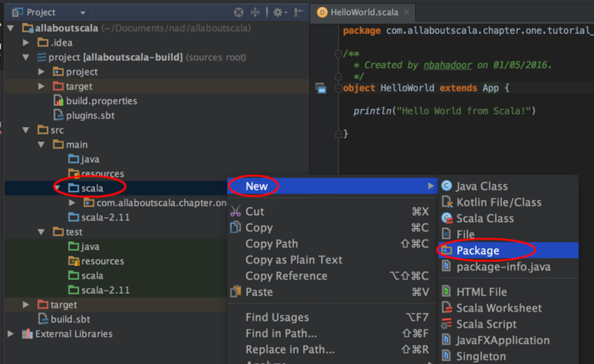
Task: Choose Copy from context menu
Action: [x=333, y=228]
